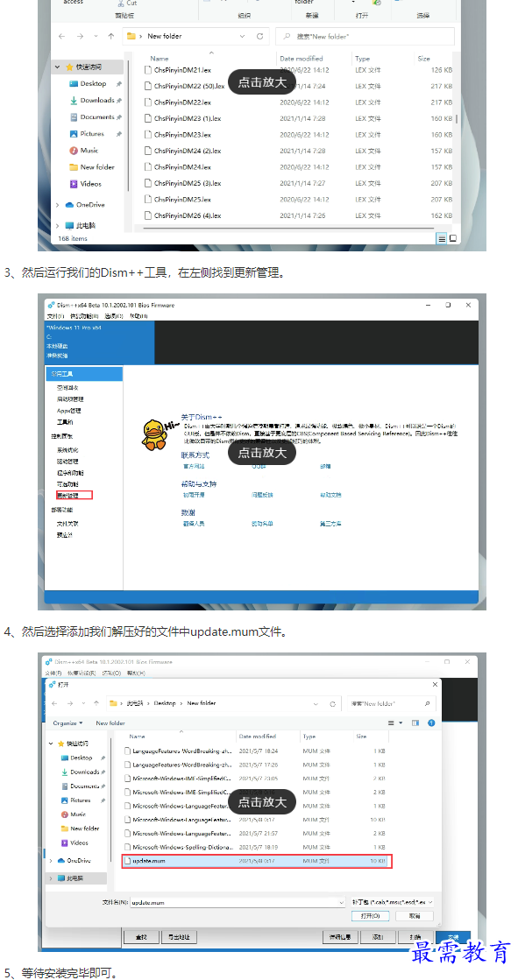The width and height of the screenshot is (518, 980).
Task: Select the Downloads icon in the top Explorer sidebar
Action: tap(74, 101)
